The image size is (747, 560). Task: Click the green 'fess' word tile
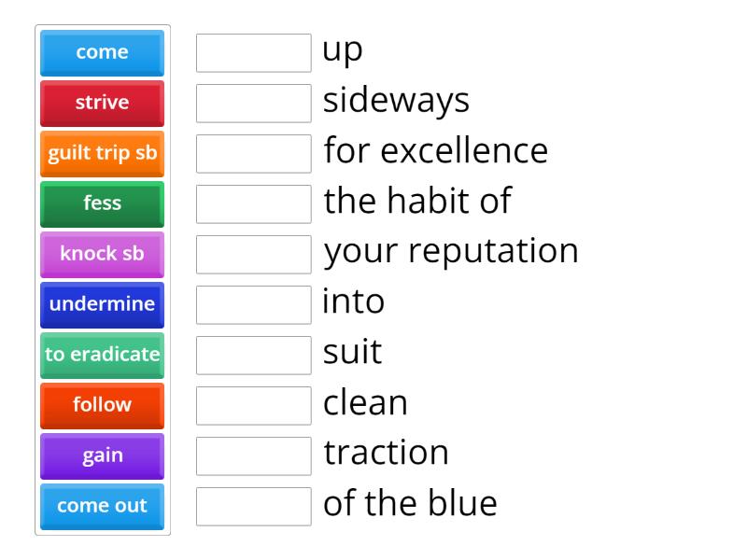[102, 204]
